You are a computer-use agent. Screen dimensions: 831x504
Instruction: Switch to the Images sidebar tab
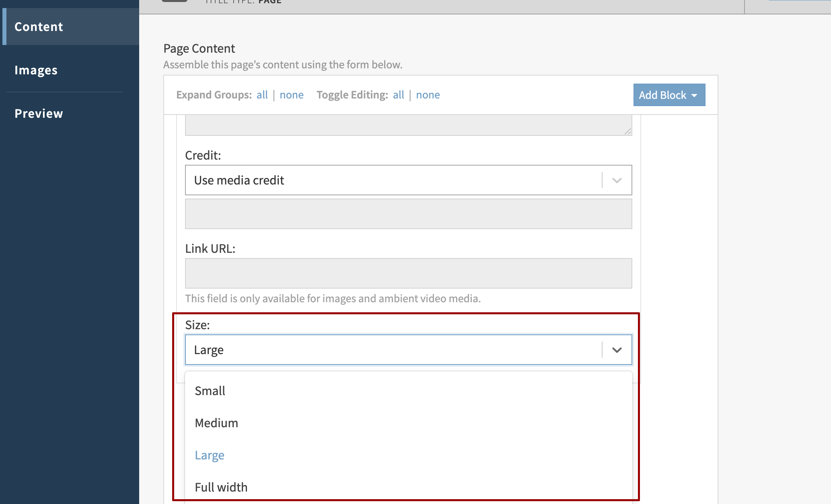pos(36,70)
